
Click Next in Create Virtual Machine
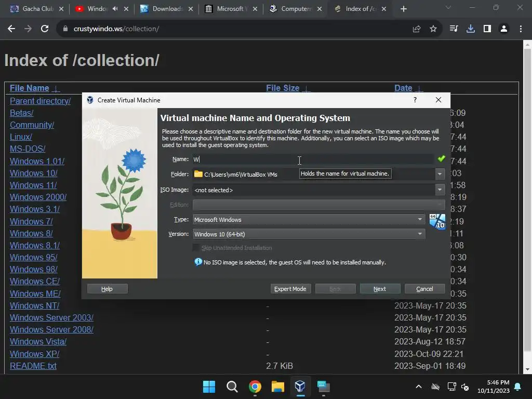pyautogui.click(x=380, y=289)
